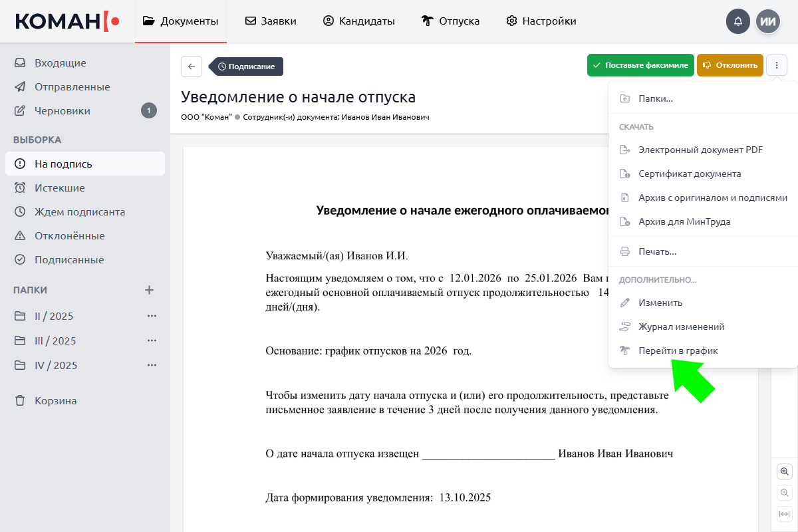Screen dimensions: 798x532
Task: Choose Электронный документ PDF download
Action: point(700,150)
